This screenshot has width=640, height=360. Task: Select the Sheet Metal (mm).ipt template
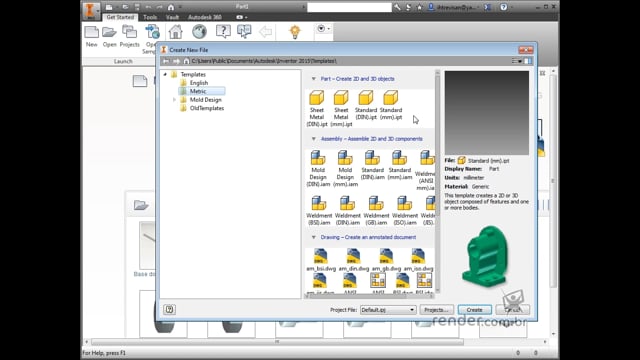tap(341, 108)
